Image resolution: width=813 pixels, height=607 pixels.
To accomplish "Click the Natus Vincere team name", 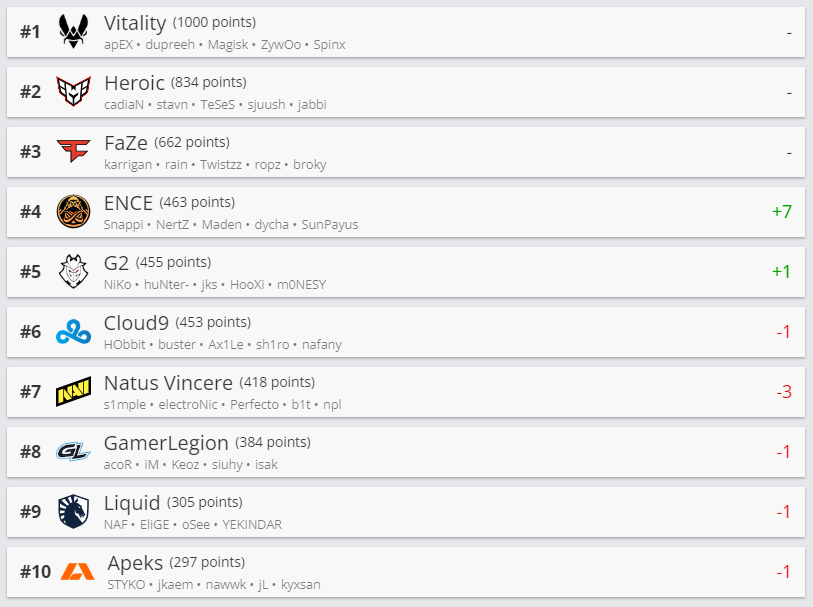I will [168, 383].
